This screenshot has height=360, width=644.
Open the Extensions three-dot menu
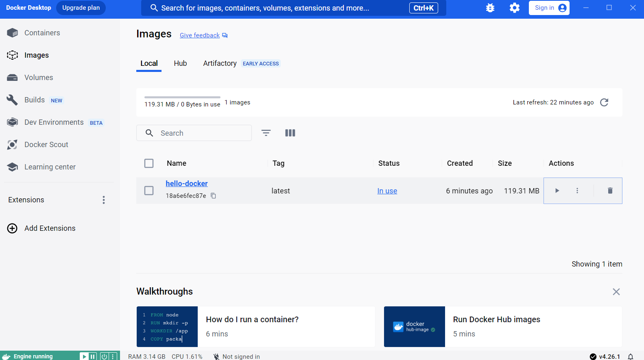pyautogui.click(x=104, y=200)
